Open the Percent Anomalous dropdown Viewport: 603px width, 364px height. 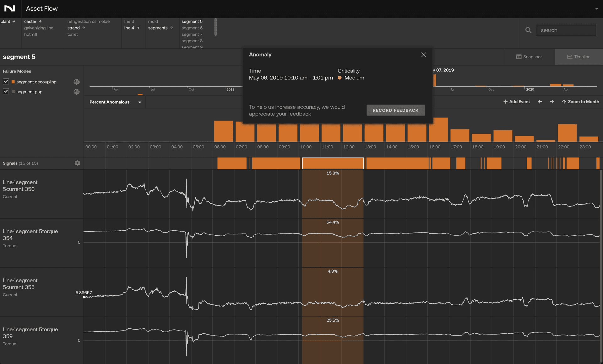click(115, 102)
